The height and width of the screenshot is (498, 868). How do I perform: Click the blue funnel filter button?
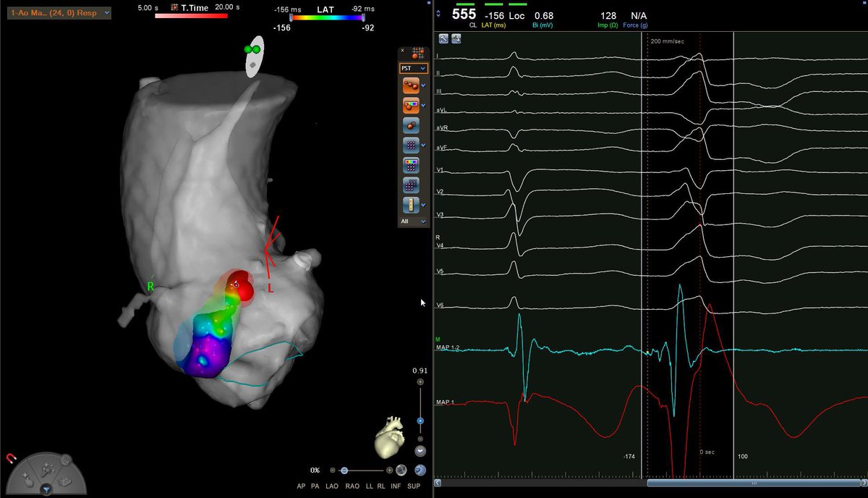(46, 490)
